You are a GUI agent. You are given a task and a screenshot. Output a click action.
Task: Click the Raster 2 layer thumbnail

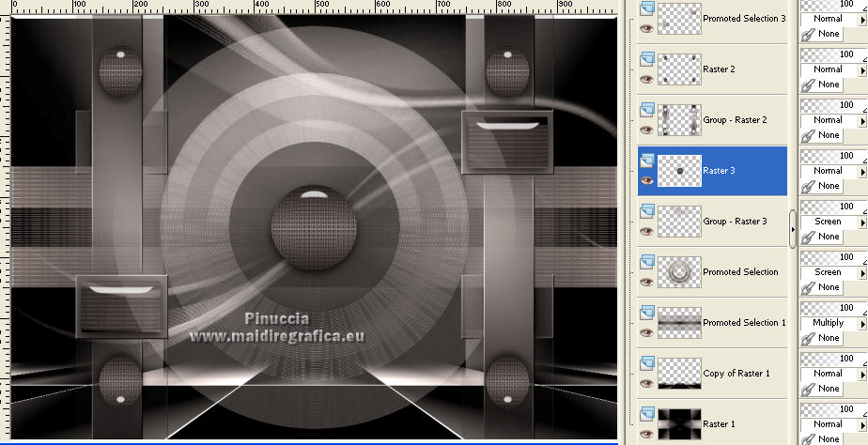coord(679,69)
